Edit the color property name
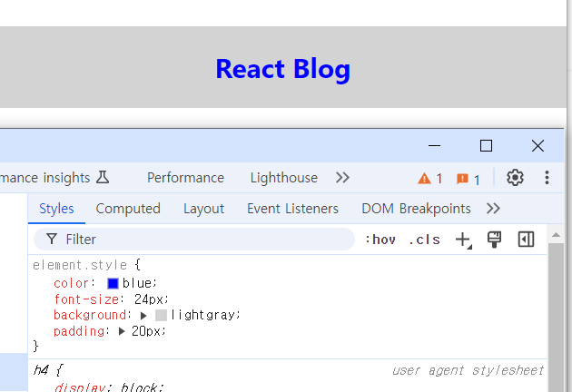Viewport: 572px width, 392px height. [71, 283]
